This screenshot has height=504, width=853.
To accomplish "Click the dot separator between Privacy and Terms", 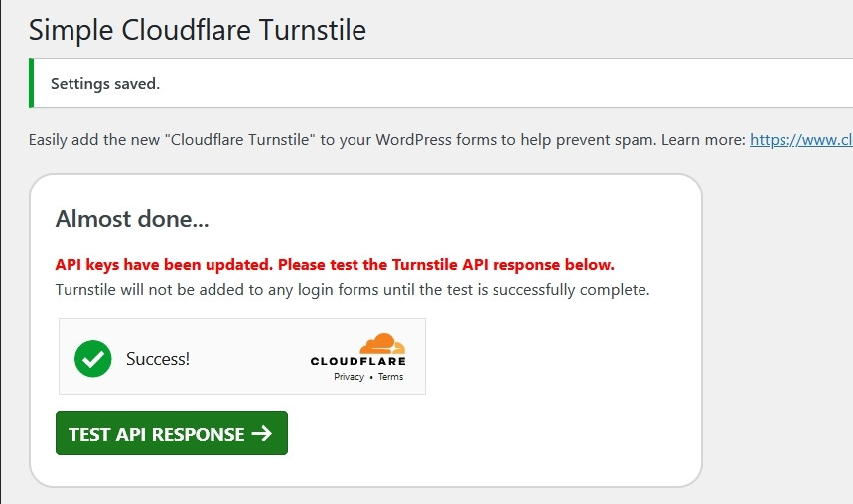I will pyautogui.click(x=371, y=377).
